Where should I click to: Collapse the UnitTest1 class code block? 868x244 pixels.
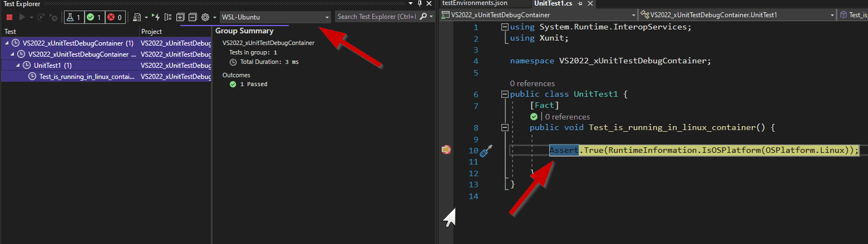point(505,94)
